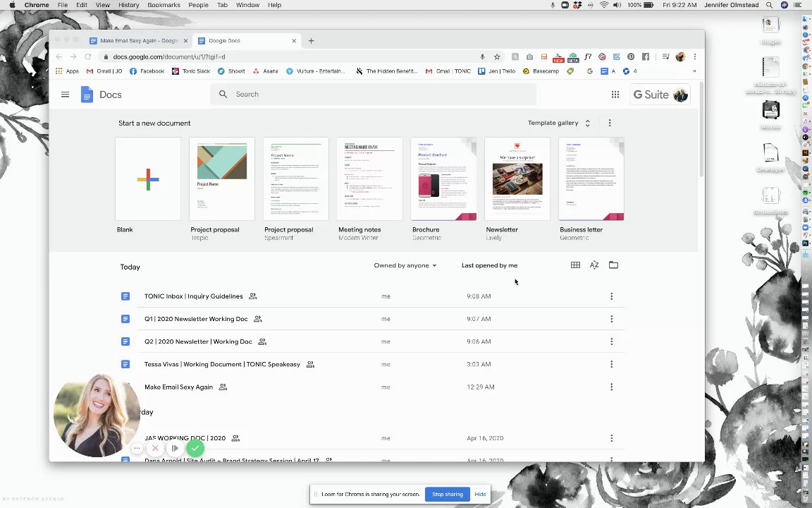Click the page vertical scrollbar
Viewport: 812px width, 508px height.
(x=701, y=130)
